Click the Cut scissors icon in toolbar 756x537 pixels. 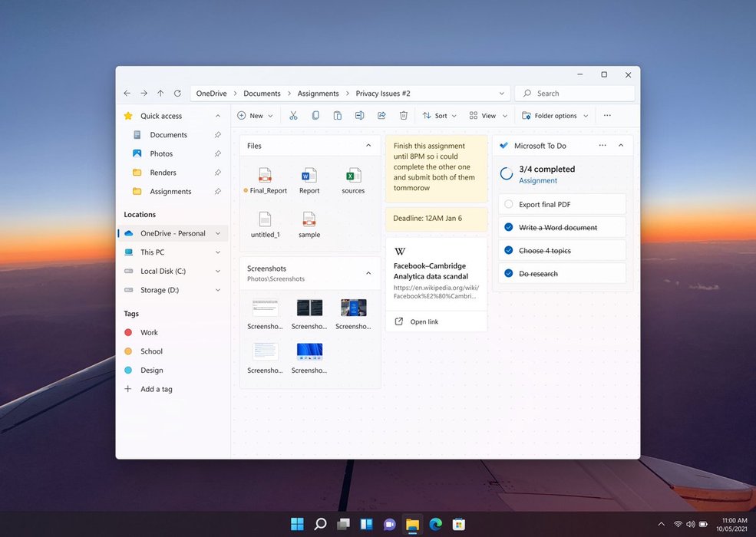[x=293, y=116]
